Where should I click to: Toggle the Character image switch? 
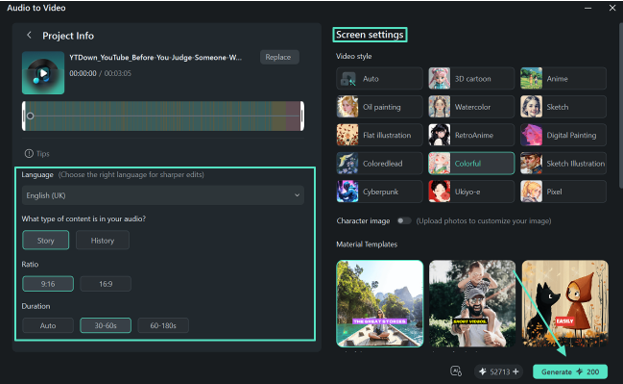404,221
